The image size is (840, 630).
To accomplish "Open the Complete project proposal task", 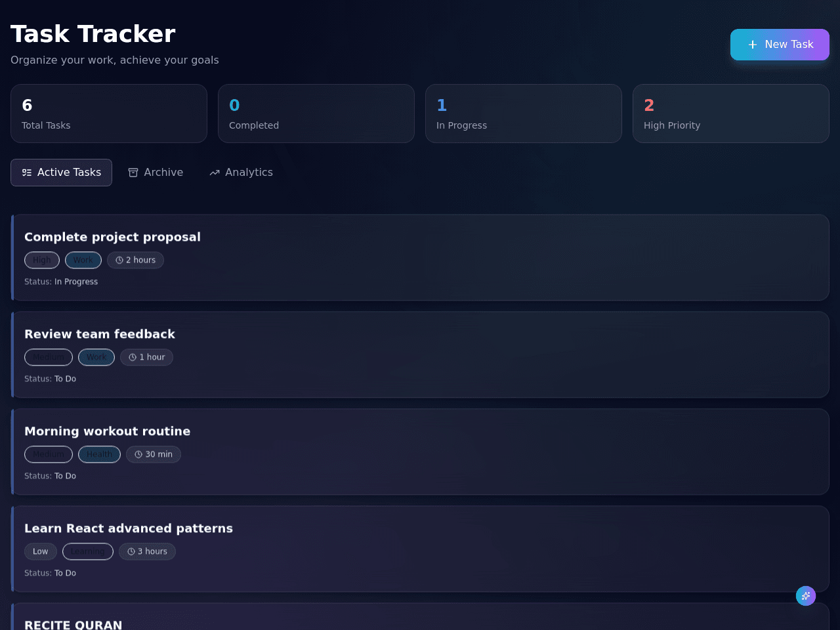I will pos(420,257).
